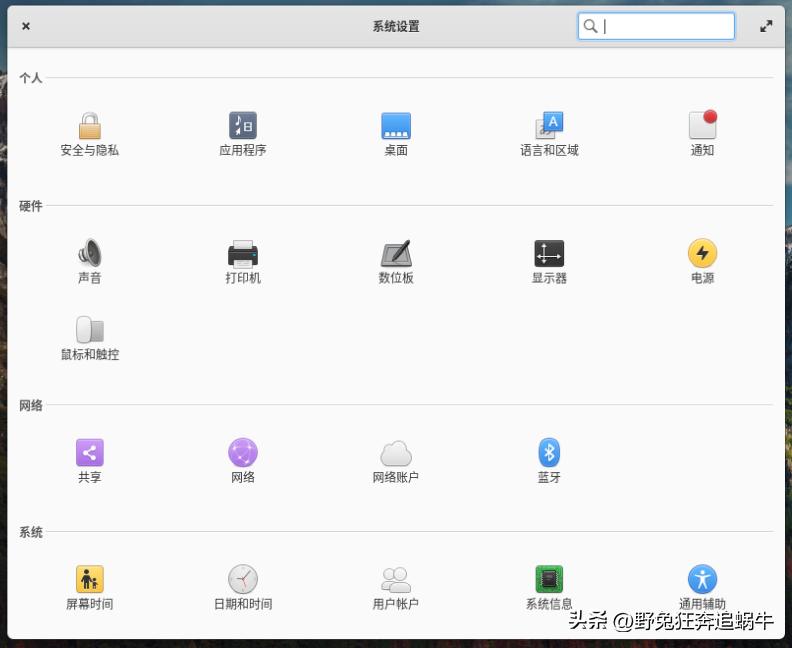
Task: Open the 电源 (Power) lightning icon
Action: 703,253
